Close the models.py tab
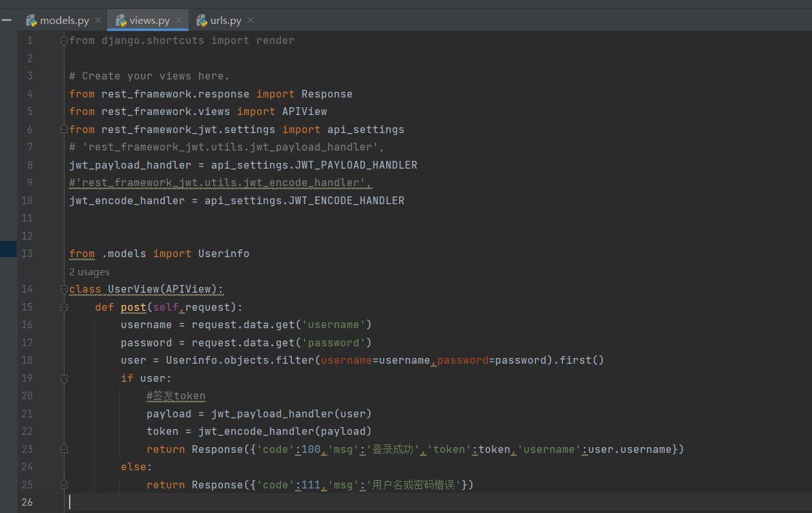Screen dimensions: 812x513 (98, 20)
